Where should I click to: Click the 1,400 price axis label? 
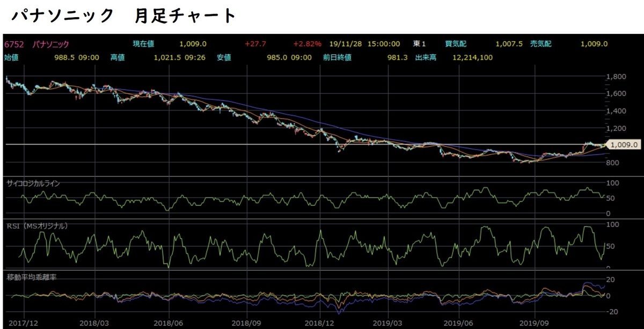[616, 111]
